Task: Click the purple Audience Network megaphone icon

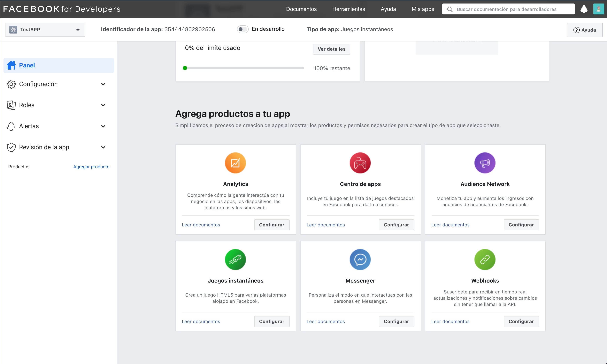Action: 485,163
